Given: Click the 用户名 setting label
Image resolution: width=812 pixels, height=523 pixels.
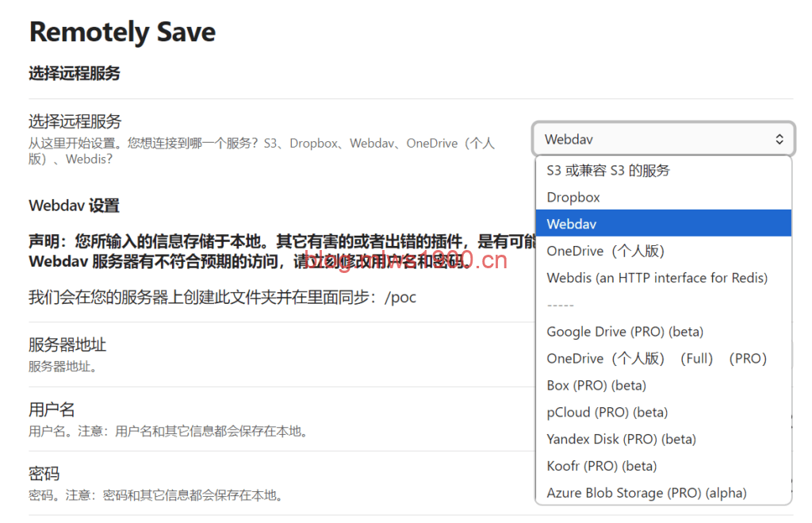Looking at the screenshot, I should pos(52,410).
